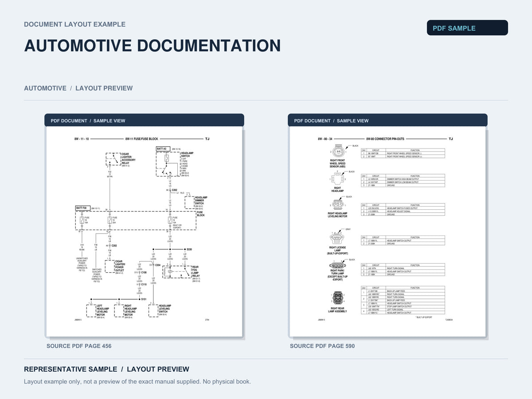The image size is (532, 399).
Task: Open the fuse block wiring diagram page preview
Action: pyautogui.click(x=144, y=231)
